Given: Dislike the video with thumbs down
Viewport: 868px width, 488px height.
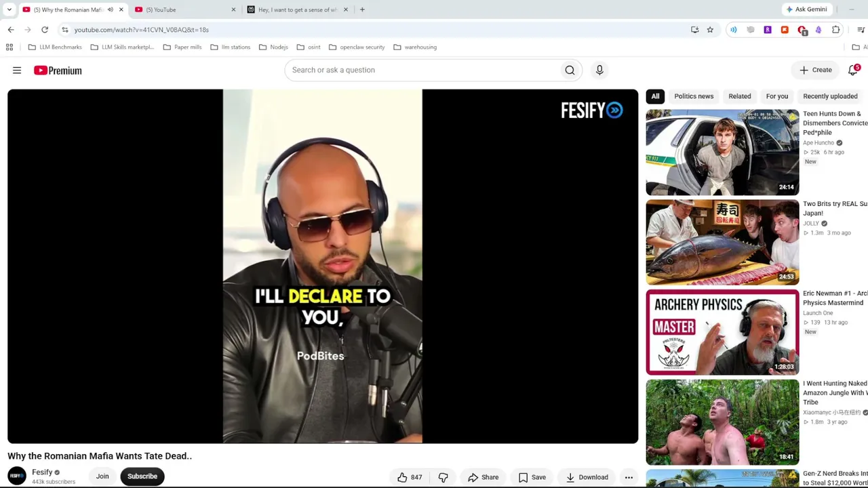Looking at the screenshot, I should (x=443, y=477).
